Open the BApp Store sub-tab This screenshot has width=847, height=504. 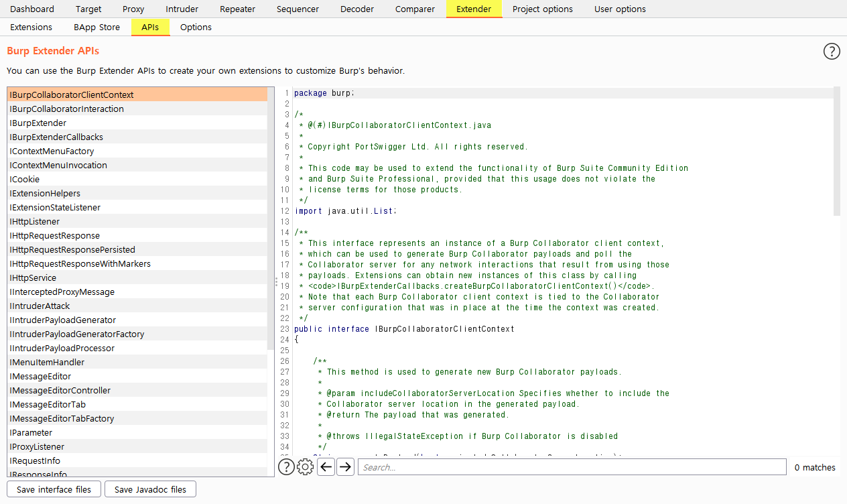[x=96, y=27]
